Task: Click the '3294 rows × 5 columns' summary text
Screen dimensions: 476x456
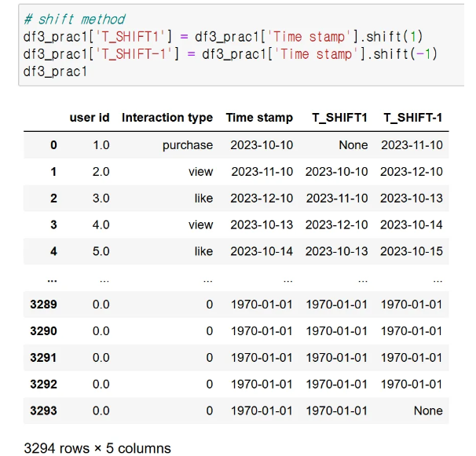Action: [x=97, y=448]
